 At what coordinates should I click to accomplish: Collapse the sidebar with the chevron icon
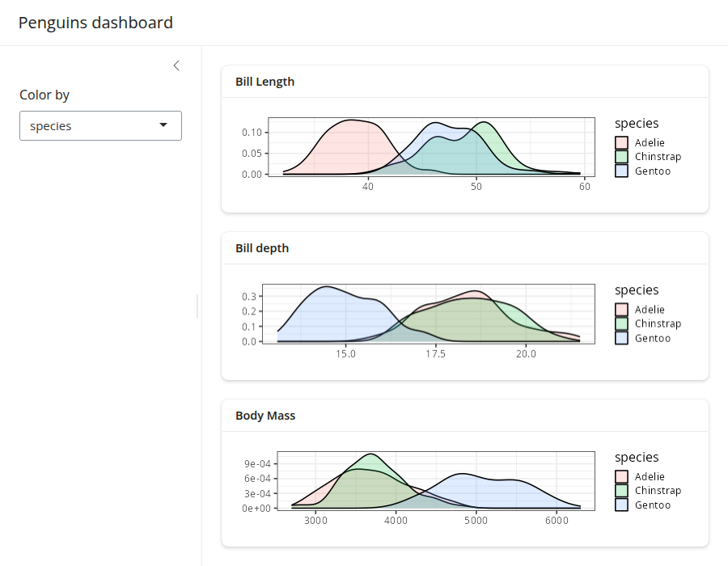(176, 65)
